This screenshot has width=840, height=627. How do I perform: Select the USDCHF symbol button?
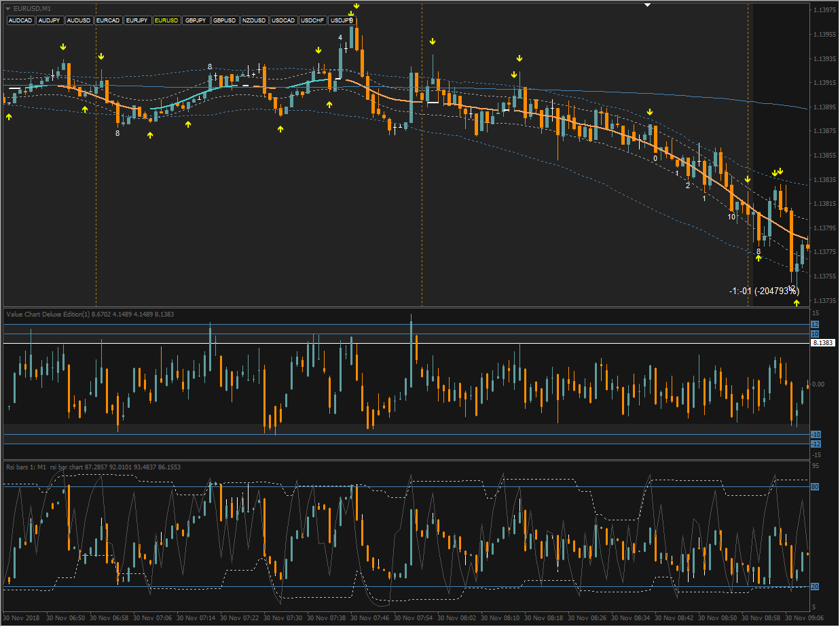[x=312, y=20]
